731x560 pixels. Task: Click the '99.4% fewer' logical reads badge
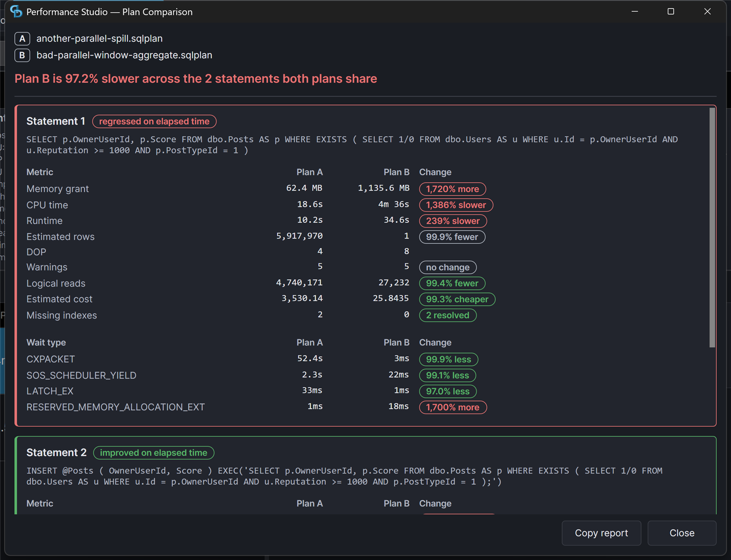[452, 283]
